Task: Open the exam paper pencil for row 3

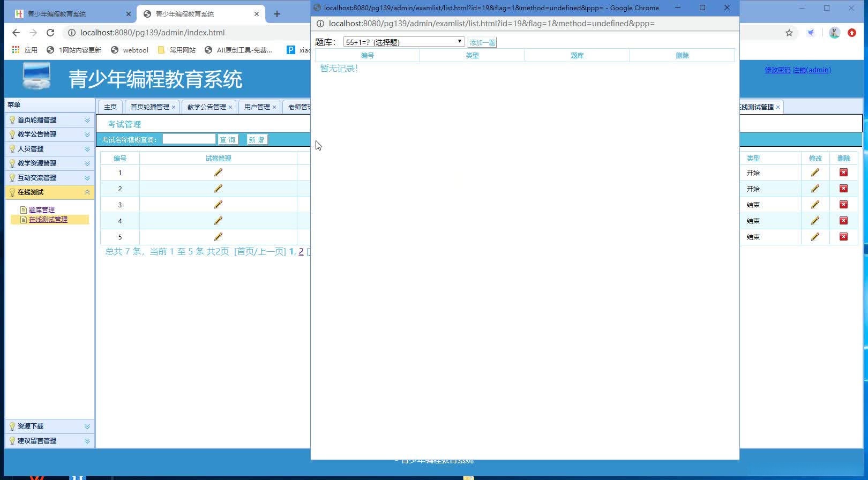Action: pos(218,205)
